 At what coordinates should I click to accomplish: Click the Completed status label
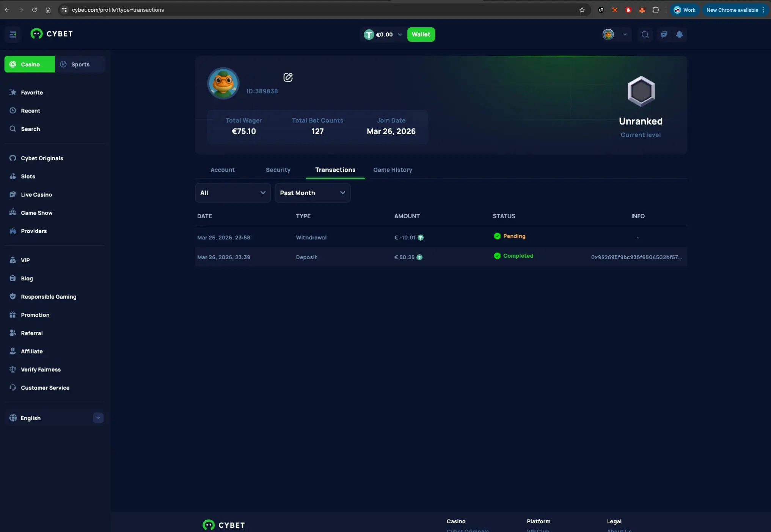(x=518, y=255)
